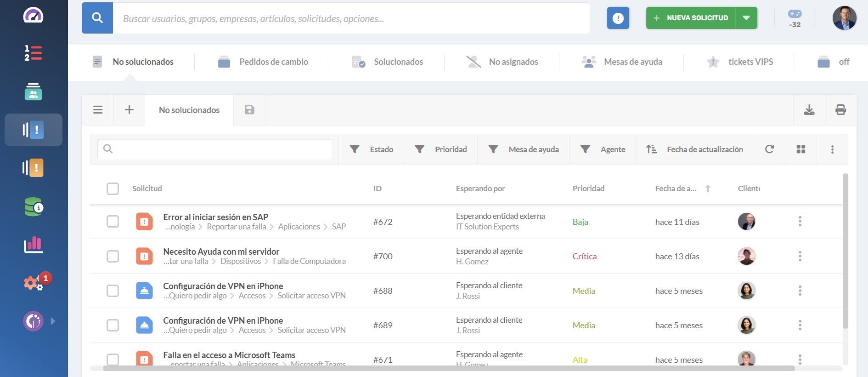Click the blue search magnifier button

tap(97, 18)
